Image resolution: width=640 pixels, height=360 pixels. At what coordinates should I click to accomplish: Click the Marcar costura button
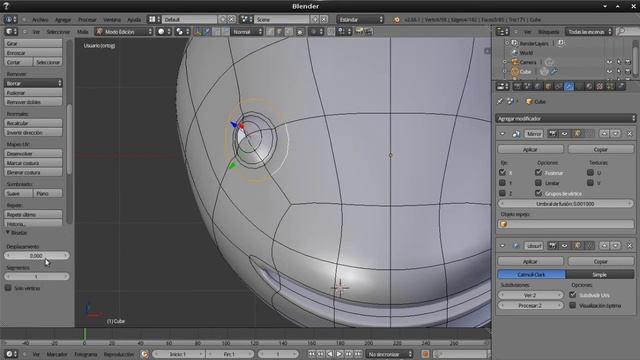tap(33, 163)
